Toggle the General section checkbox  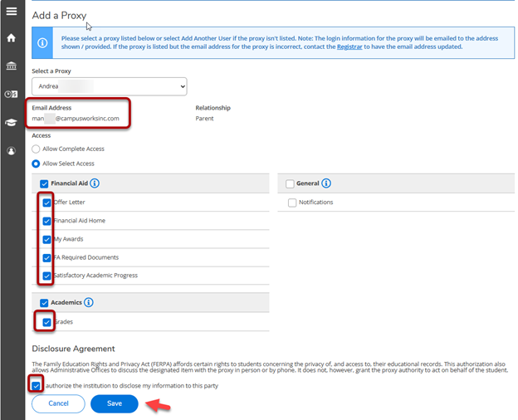point(291,183)
